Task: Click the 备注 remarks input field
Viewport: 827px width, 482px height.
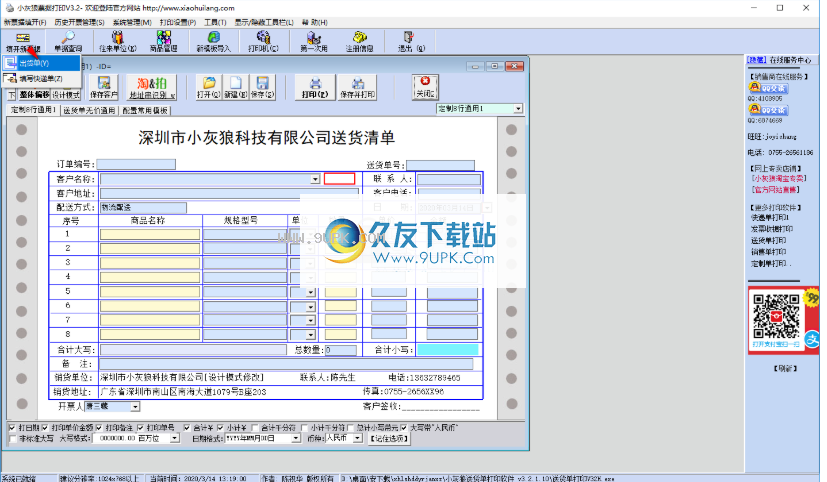Action: pyautogui.click(x=286, y=364)
